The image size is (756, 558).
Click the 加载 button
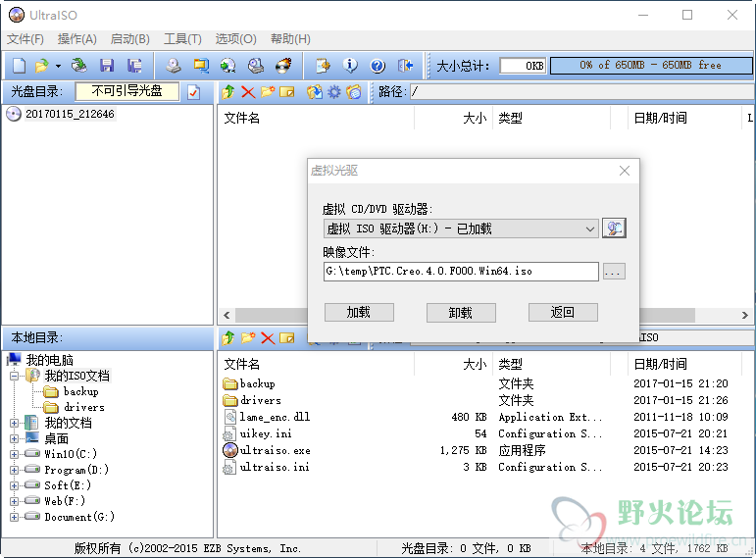coord(359,313)
